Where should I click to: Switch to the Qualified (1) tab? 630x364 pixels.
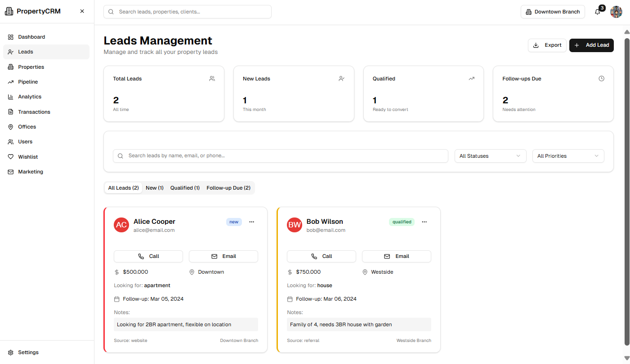tap(185, 188)
